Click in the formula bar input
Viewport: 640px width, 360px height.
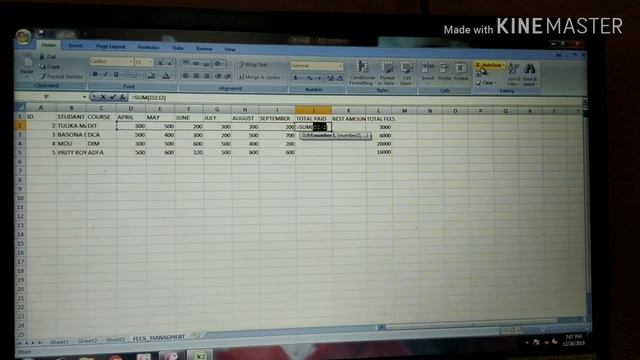tap(355, 98)
